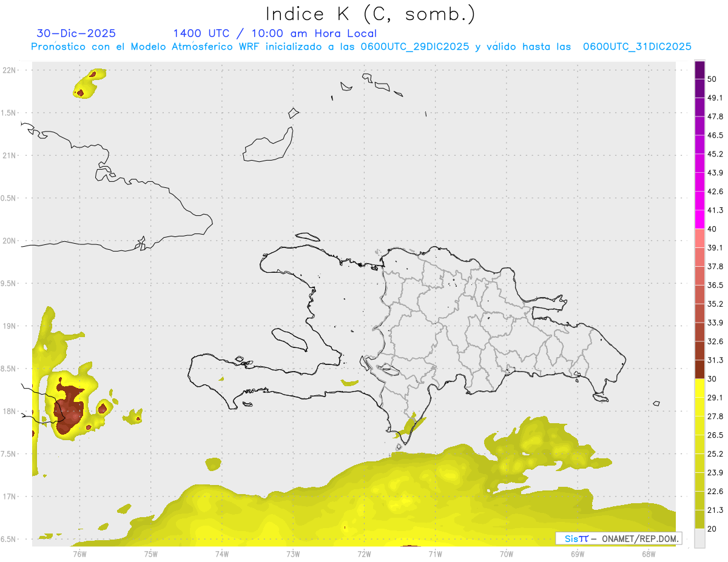Pick the magenta swatch between 40 and 41.3
This screenshot has width=728, height=562.
(x=699, y=219)
